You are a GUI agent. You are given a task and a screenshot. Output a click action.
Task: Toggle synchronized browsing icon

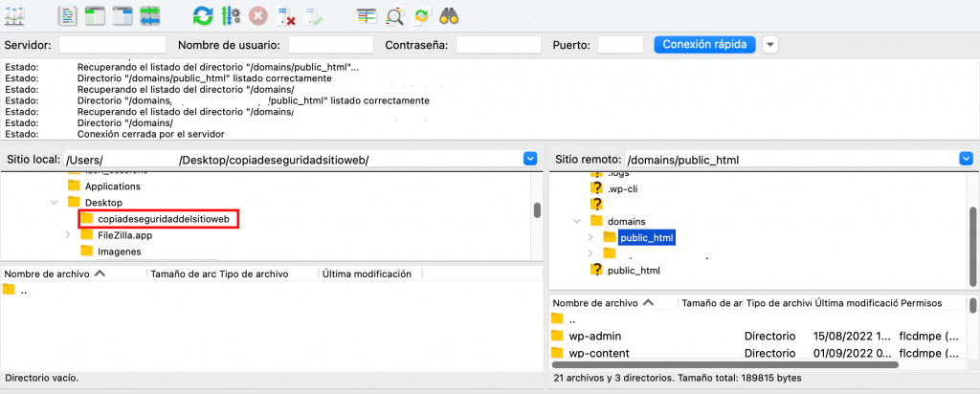point(421,15)
